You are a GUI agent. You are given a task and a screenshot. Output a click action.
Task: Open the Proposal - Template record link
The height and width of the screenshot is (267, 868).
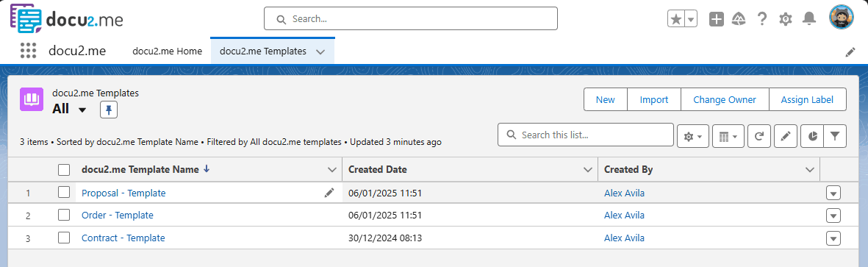(123, 193)
